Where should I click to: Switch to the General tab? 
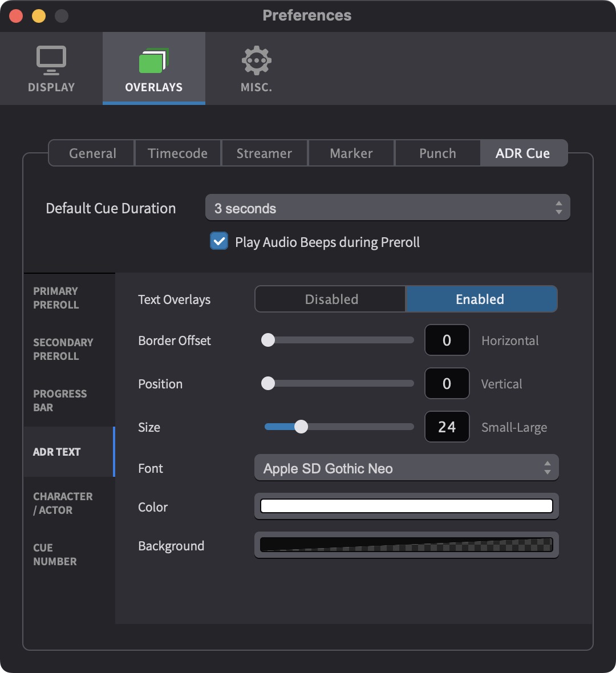[92, 153]
